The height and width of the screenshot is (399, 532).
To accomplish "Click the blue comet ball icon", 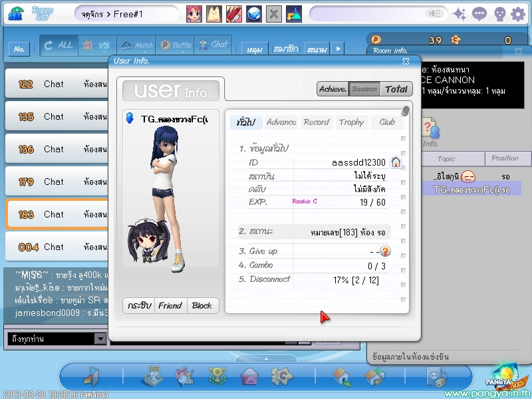I will coord(254,14).
